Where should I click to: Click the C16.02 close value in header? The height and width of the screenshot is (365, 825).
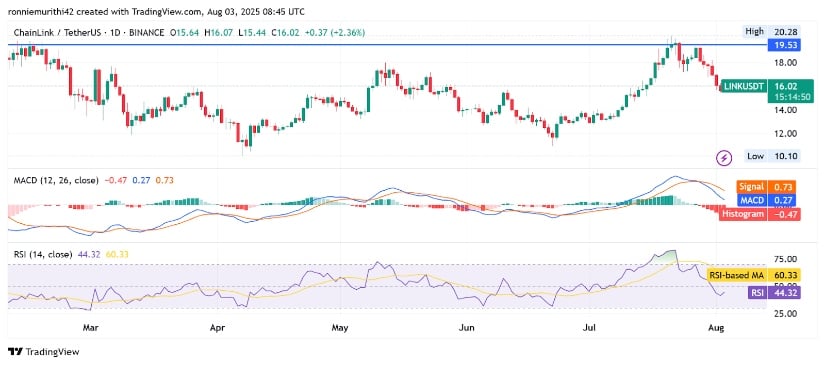pos(285,33)
